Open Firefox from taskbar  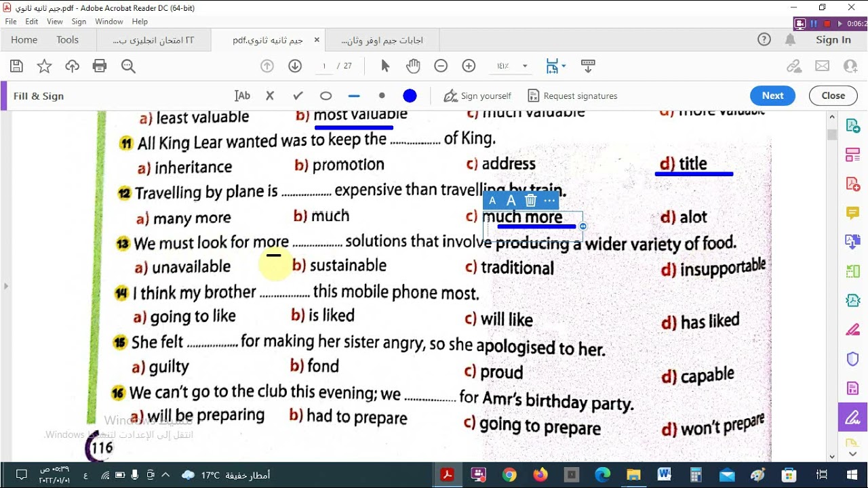[x=540, y=475]
